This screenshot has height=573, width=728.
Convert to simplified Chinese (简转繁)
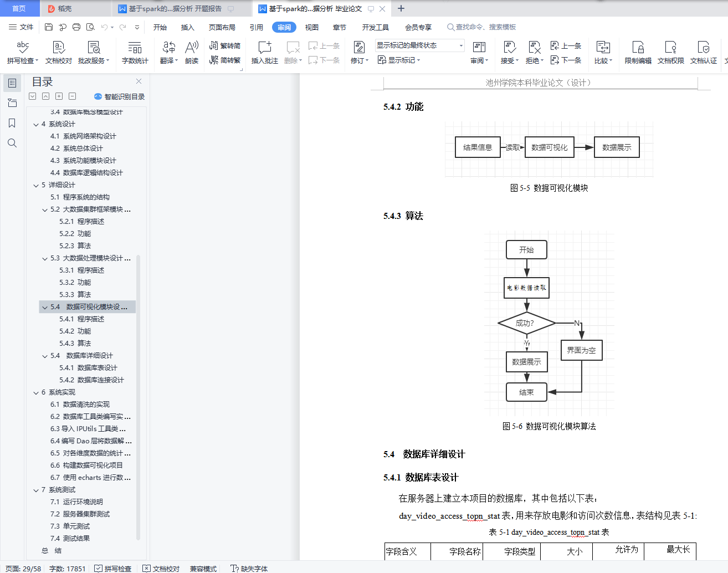point(225,60)
